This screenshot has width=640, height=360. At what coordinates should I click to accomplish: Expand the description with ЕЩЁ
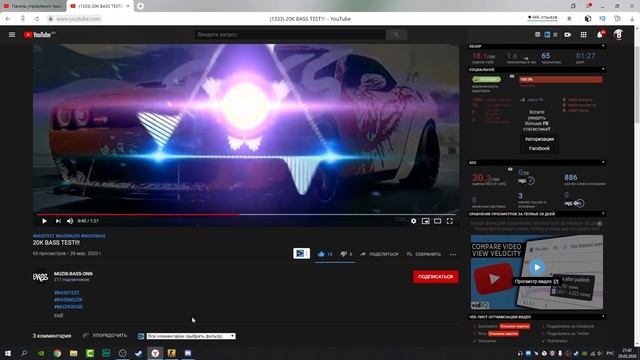[58, 316]
